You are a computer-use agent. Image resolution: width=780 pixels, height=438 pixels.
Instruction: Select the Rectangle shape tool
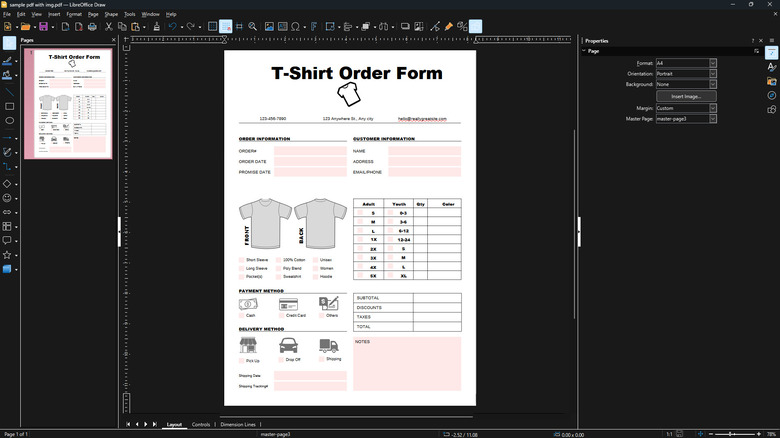(9, 106)
